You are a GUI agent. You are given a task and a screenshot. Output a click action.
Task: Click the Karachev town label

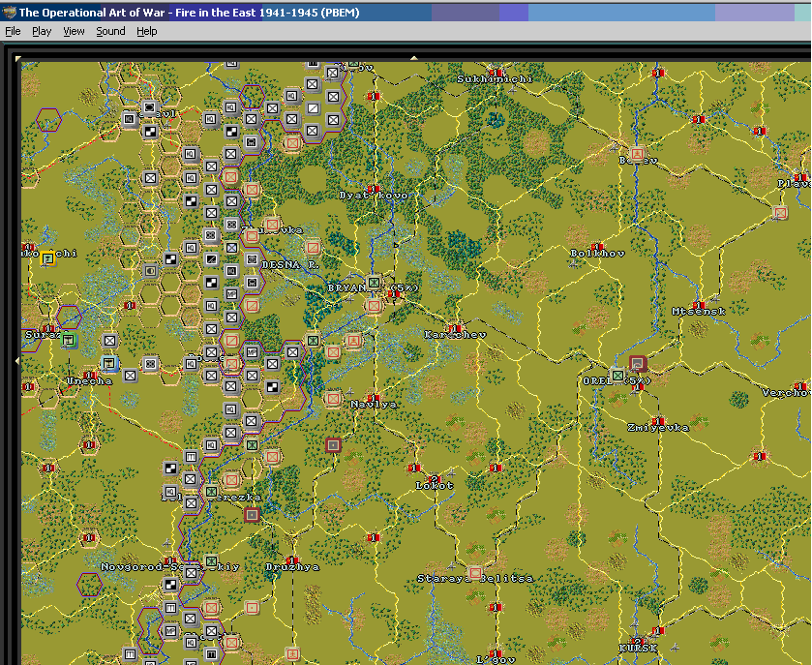pyautogui.click(x=455, y=335)
